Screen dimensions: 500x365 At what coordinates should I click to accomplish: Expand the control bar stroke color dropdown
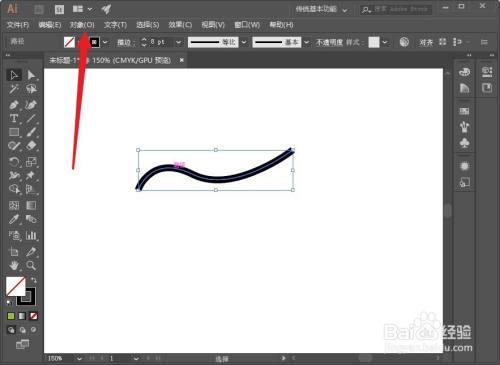[x=105, y=42]
